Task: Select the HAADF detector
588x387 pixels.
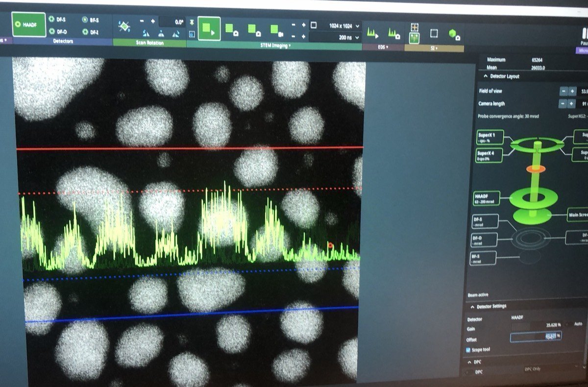Action: click(28, 24)
